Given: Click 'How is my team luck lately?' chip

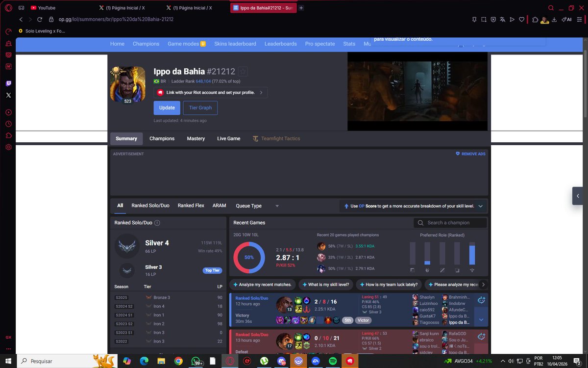Looking at the screenshot, I should (x=388, y=285).
